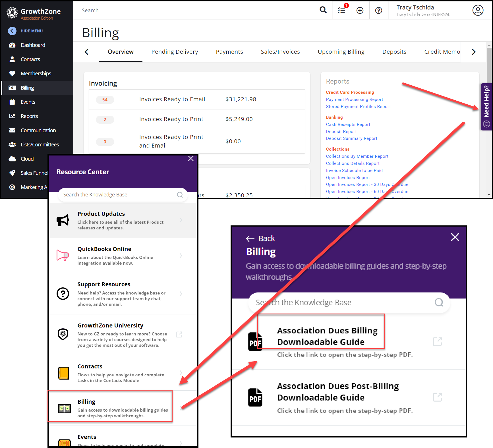Viewport: 493px width, 448px height.
Task: Click the search magnifier icon in top bar
Action: tap(323, 10)
